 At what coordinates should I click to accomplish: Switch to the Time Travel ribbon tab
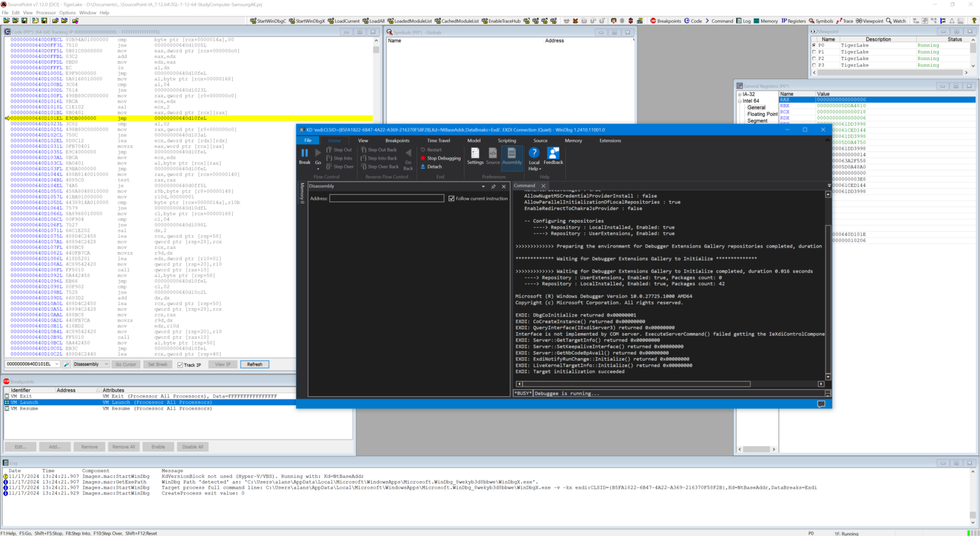pyautogui.click(x=438, y=140)
